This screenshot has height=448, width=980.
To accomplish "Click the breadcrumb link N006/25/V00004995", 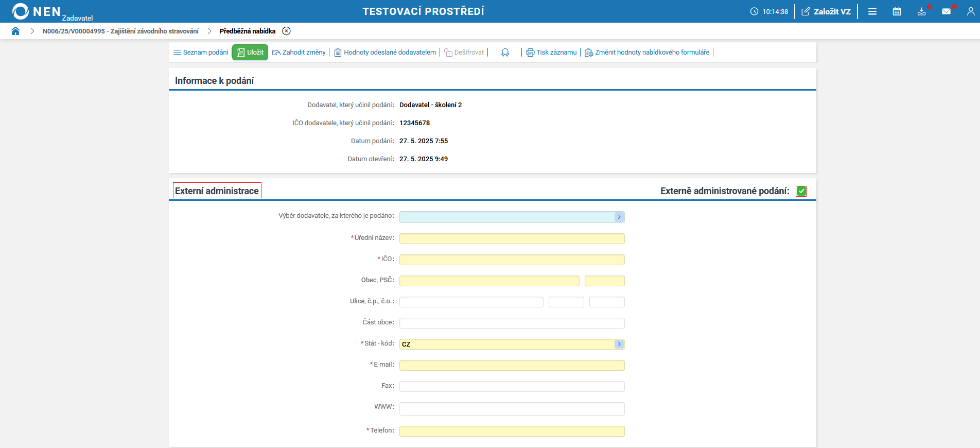I will coord(120,31).
